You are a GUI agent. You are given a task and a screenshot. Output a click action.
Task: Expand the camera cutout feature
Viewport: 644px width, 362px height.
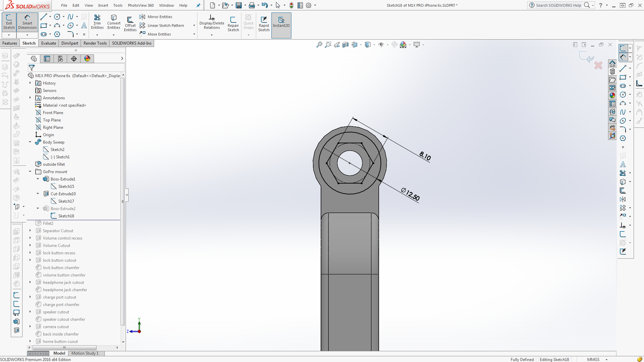(30, 327)
